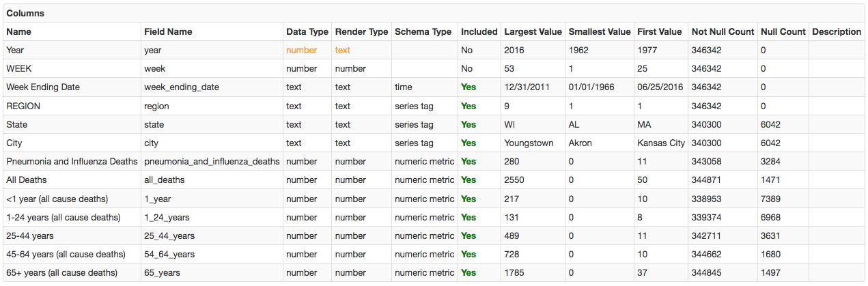The width and height of the screenshot is (868, 286).
Task: Click the 7389 null count value
Action: pyautogui.click(x=770, y=199)
